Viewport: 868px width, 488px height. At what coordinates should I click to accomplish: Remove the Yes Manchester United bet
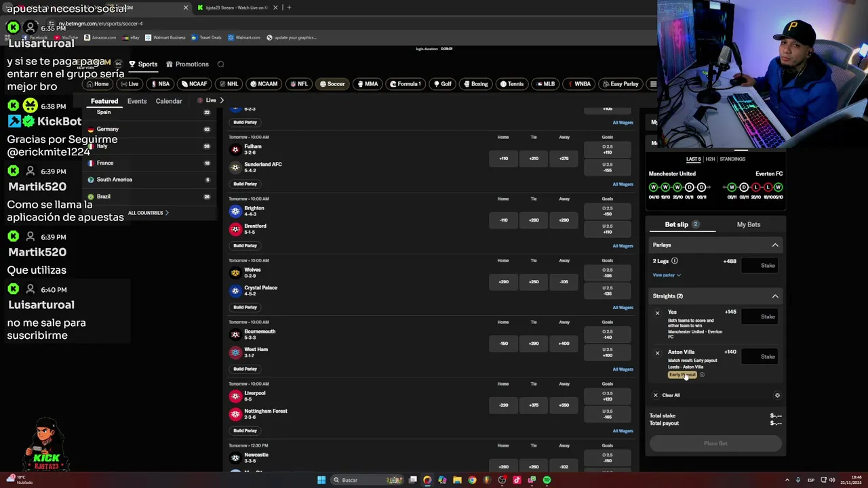point(657,313)
